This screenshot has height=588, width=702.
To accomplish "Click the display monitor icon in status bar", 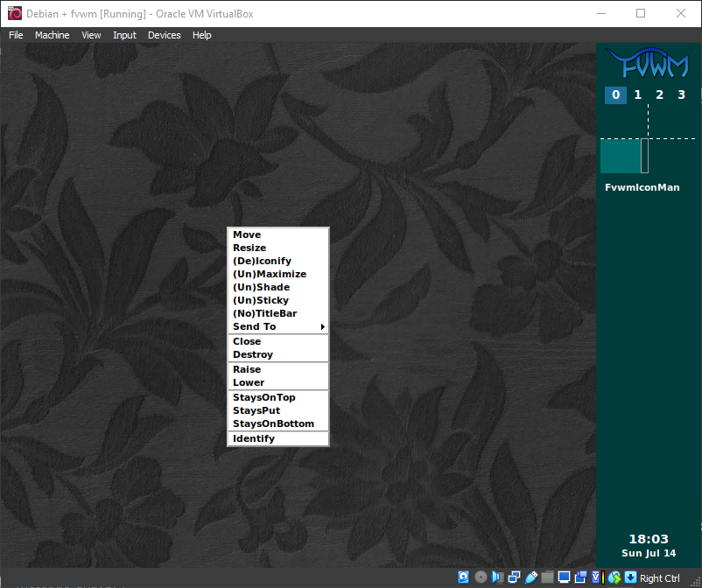I will [x=564, y=577].
